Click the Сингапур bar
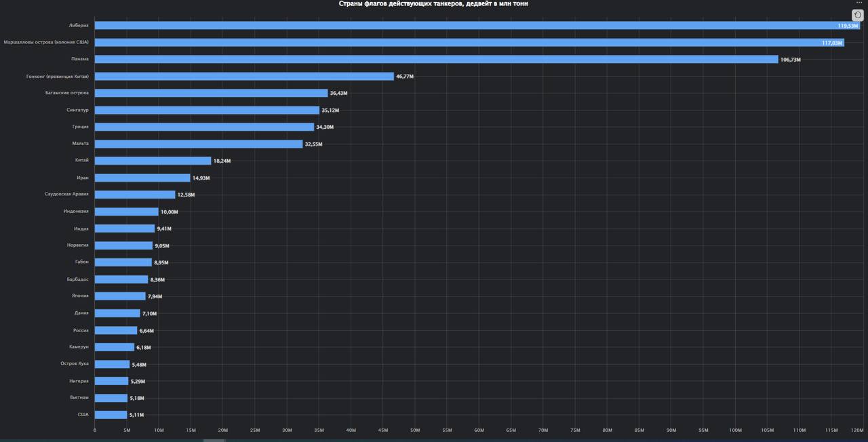 [x=207, y=110]
